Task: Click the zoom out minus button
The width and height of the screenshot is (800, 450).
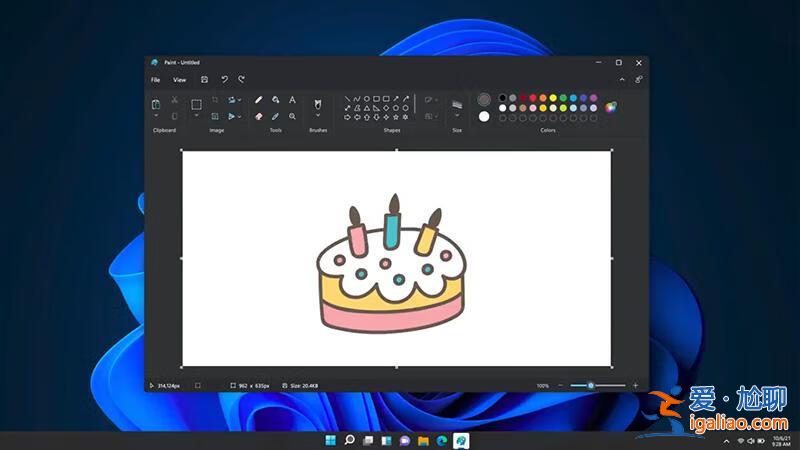Action: [560, 385]
